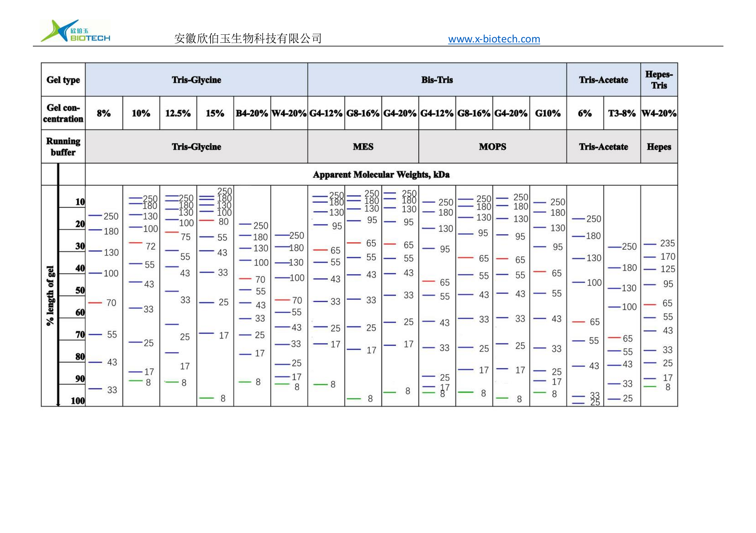Click the BIOTECH company logo
This screenshot has width=756, height=533.
tap(75, 31)
